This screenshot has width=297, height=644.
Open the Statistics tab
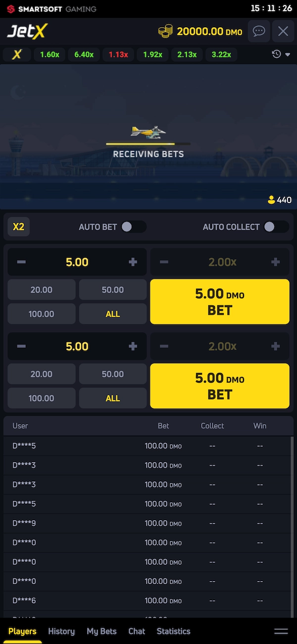click(173, 631)
